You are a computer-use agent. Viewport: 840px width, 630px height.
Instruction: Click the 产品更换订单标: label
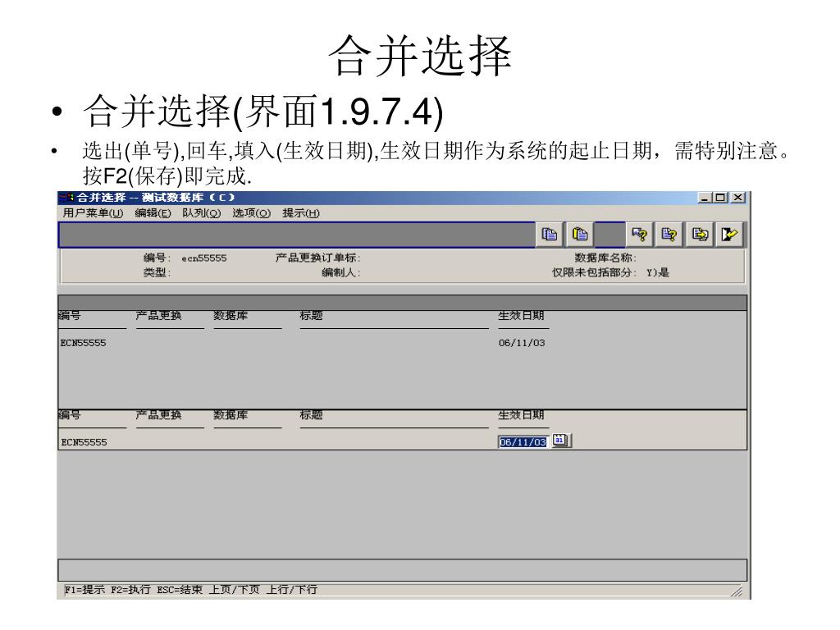(317, 258)
